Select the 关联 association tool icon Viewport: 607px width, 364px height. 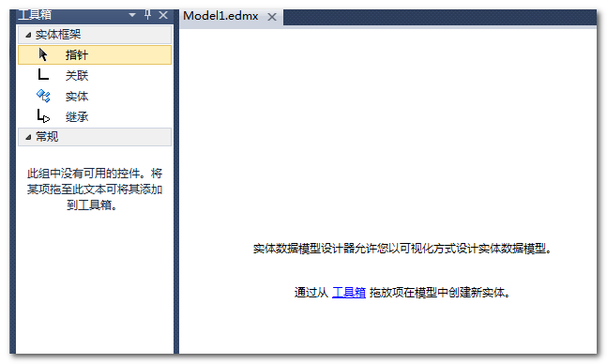(x=43, y=75)
